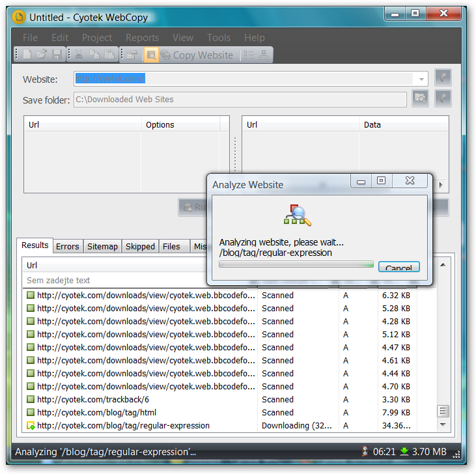The width and height of the screenshot is (476, 474).
Task: Click the 3.70 MB status bar value
Action: (x=429, y=452)
